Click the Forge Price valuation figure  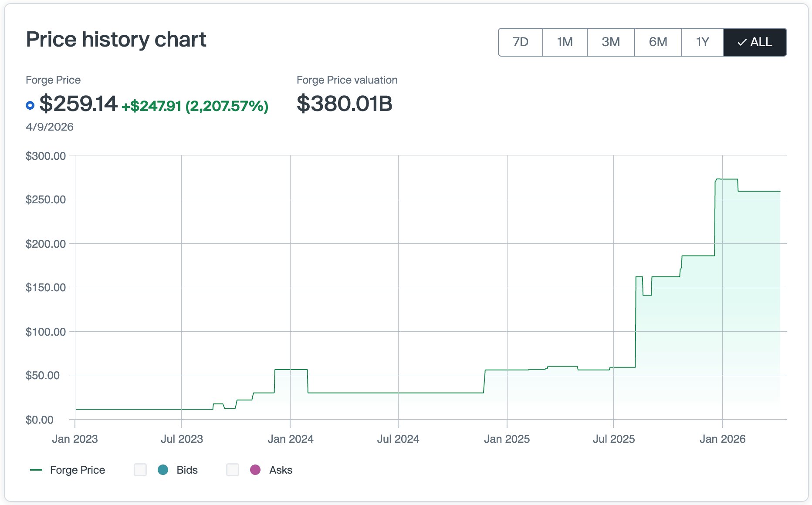345,104
